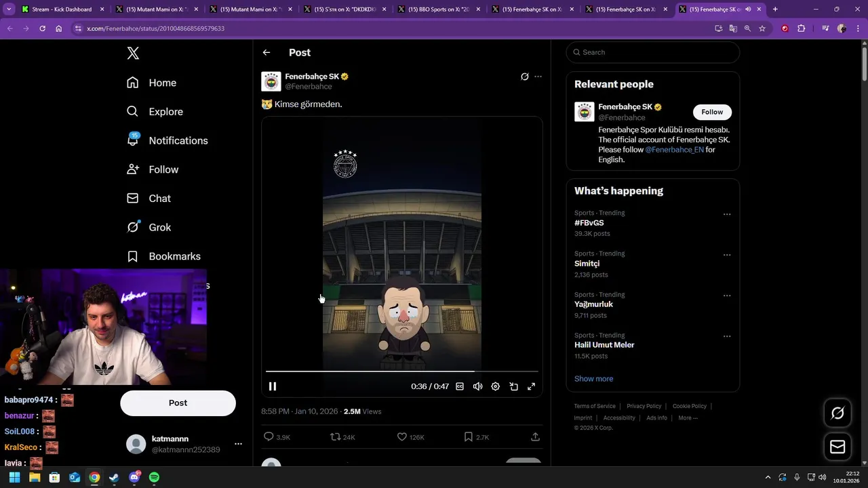The image size is (868, 488).
Task: Click the white Post button
Action: (x=178, y=403)
